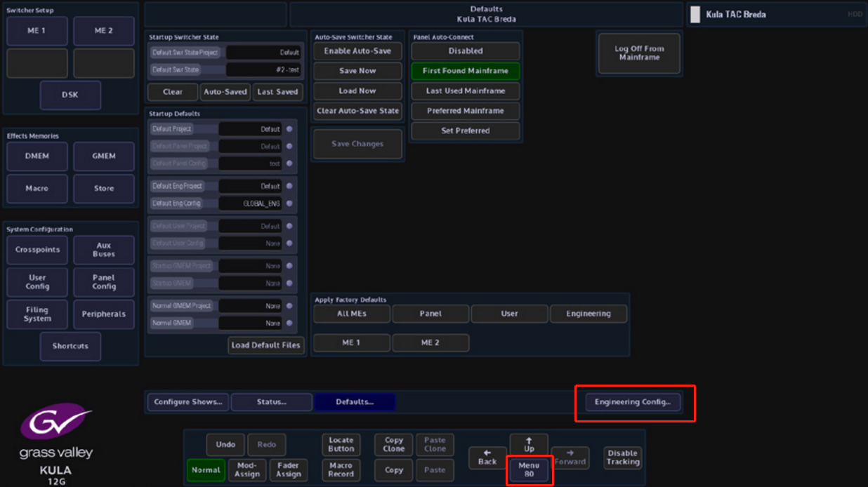Image resolution: width=868 pixels, height=487 pixels.
Task: Toggle the indicator beside Normal GMEM Project
Action: pos(289,306)
